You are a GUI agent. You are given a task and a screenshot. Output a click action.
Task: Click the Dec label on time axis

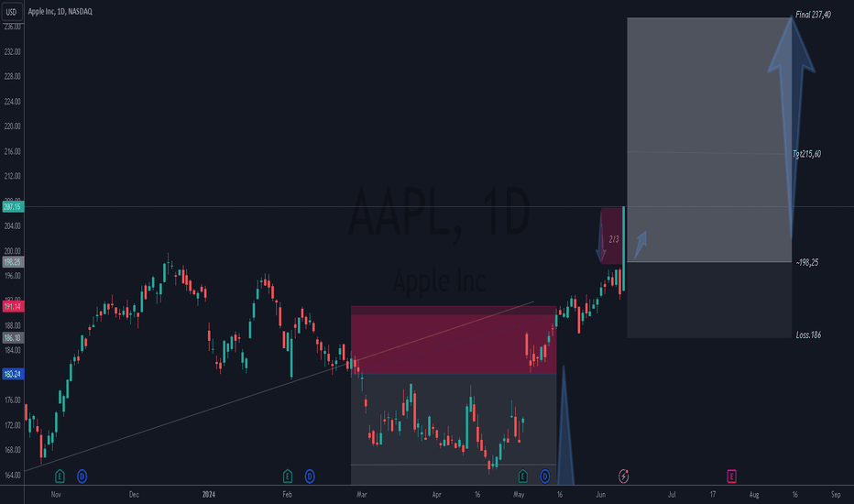coord(134,495)
